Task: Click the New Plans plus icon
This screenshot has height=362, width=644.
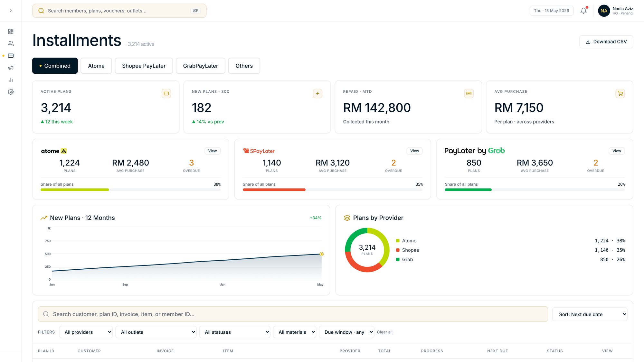Action: coord(317,94)
